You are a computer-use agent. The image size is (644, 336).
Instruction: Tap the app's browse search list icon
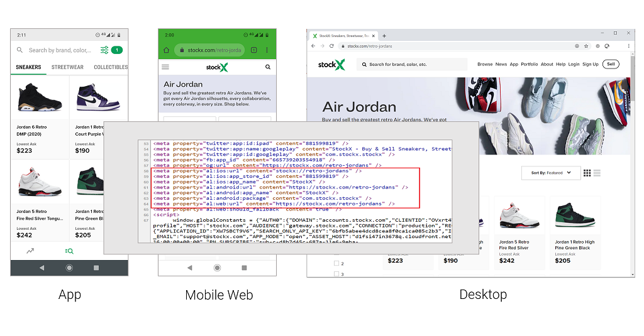click(69, 251)
